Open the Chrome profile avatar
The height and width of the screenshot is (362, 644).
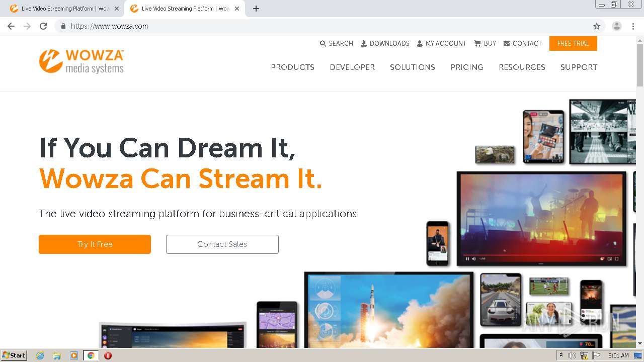click(617, 26)
